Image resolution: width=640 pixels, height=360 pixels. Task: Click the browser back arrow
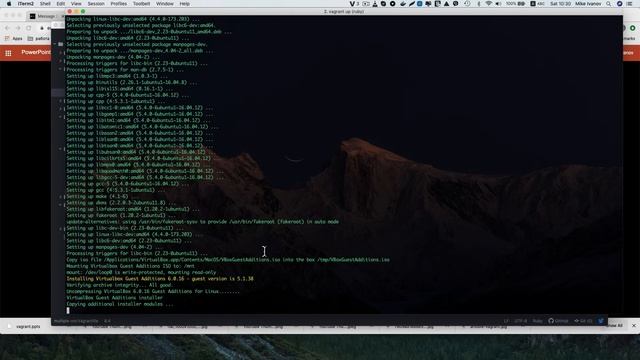pyautogui.click(x=7, y=28)
